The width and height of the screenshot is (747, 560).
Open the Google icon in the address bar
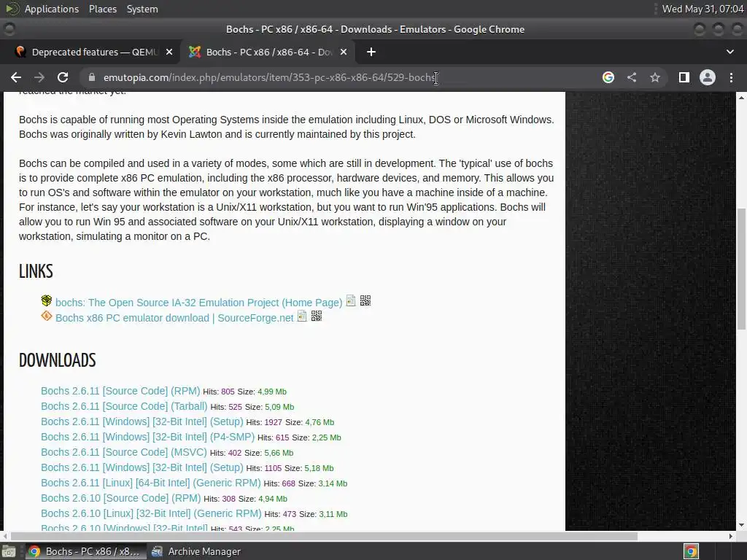pyautogui.click(x=608, y=77)
